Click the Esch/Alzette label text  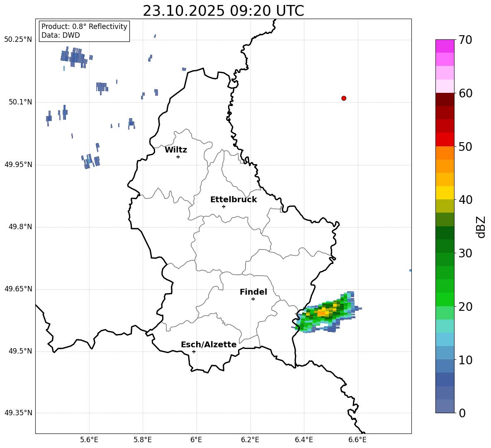[209, 344]
